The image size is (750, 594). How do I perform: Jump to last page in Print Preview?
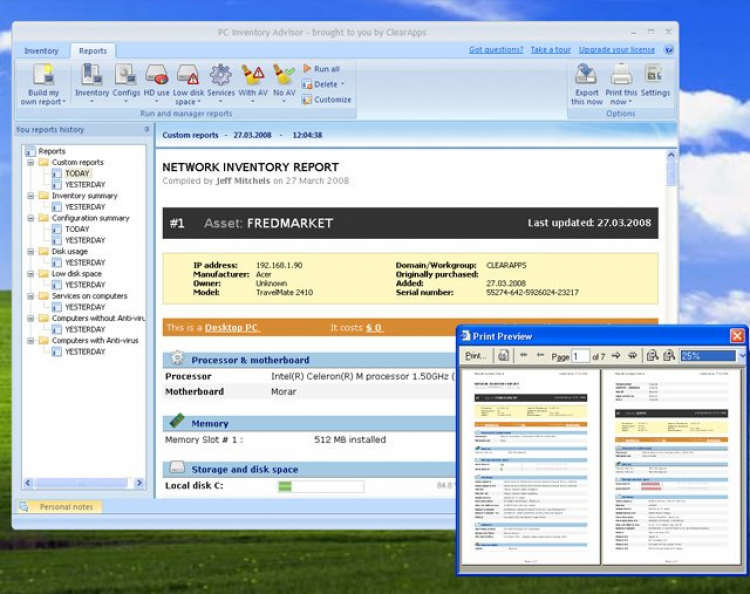pos(633,356)
